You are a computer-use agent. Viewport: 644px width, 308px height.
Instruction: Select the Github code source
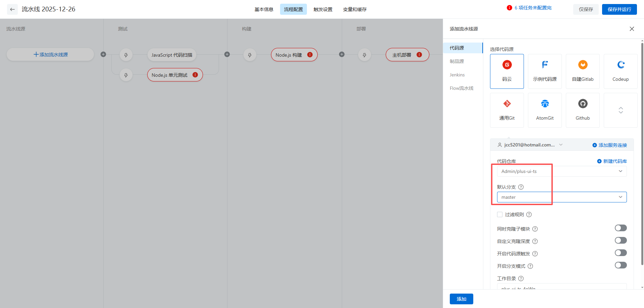click(583, 110)
